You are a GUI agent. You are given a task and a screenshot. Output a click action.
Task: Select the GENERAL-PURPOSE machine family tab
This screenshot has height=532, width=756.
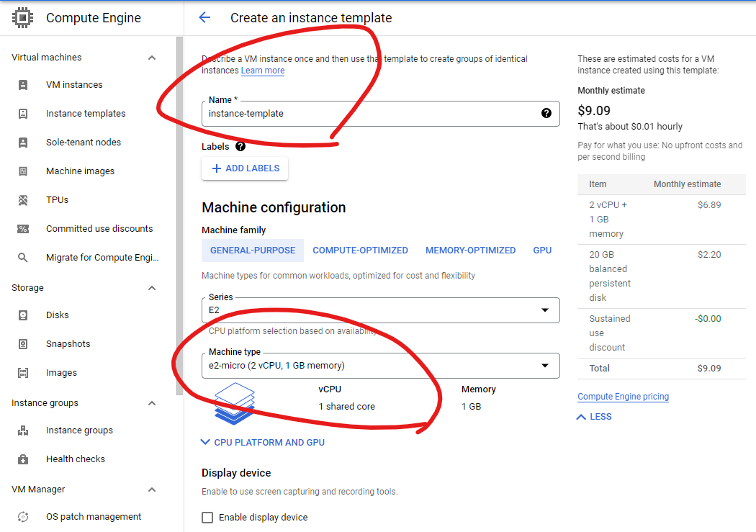(253, 251)
